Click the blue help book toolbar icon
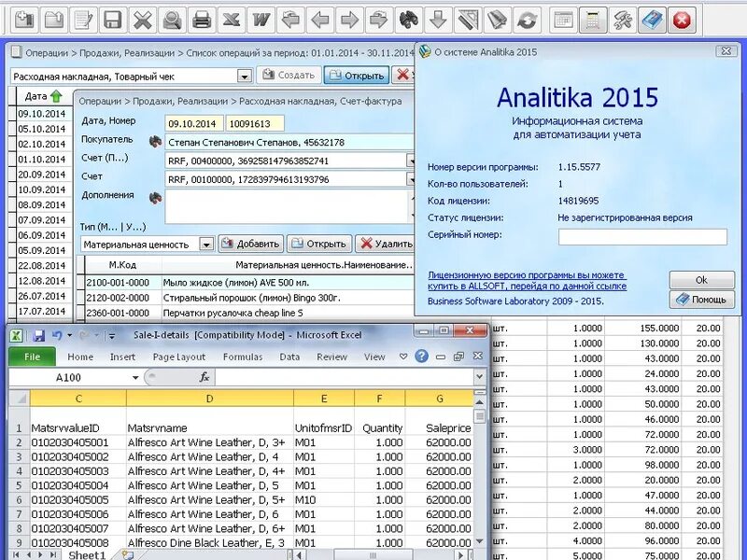The width and height of the screenshot is (747, 560). point(652,20)
